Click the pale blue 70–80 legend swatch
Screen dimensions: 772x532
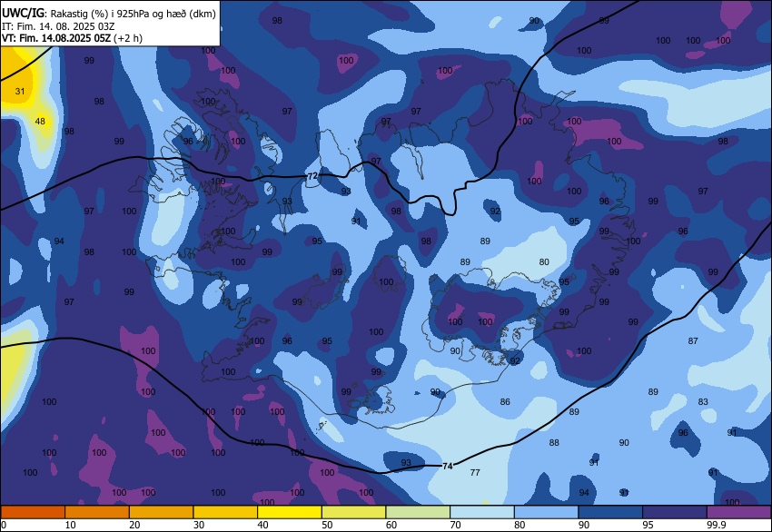coord(482,512)
